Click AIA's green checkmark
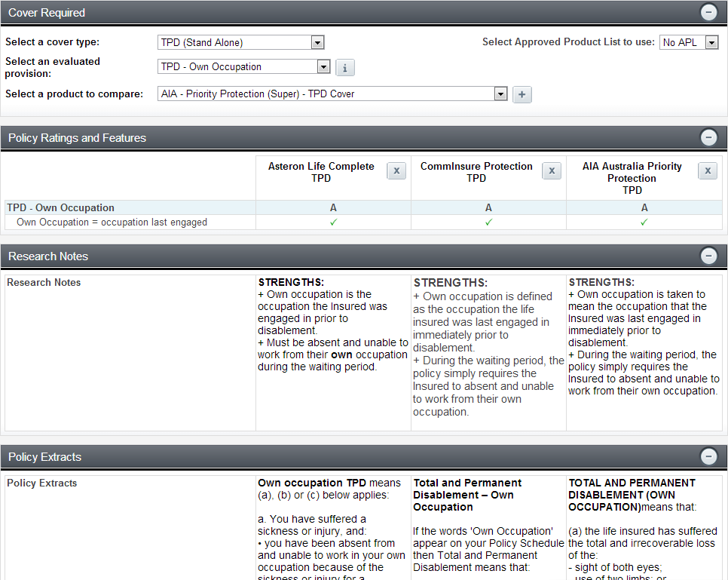Image resolution: width=728 pixels, height=580 pixels. pyautogui.click(x=644, y=222)
